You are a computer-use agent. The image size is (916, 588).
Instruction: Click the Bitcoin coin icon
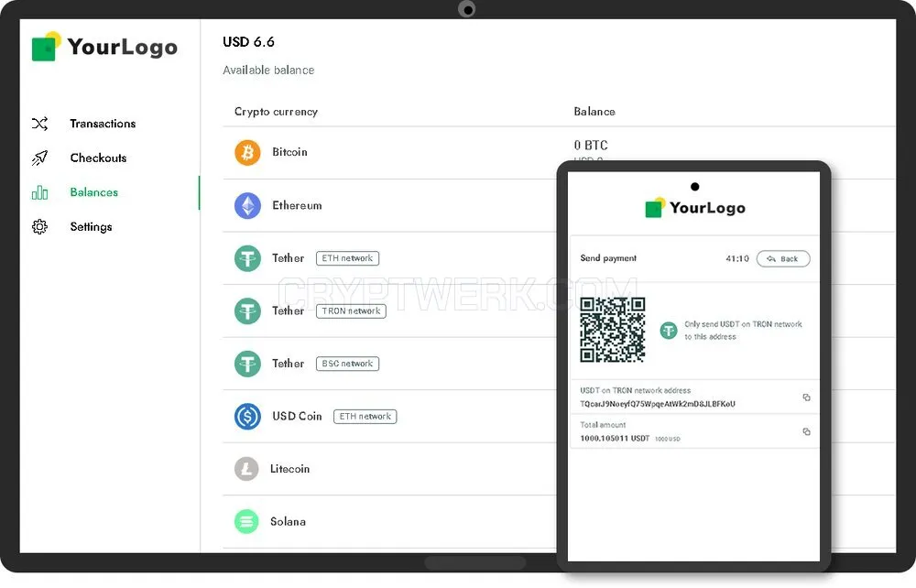pos(247,152)
